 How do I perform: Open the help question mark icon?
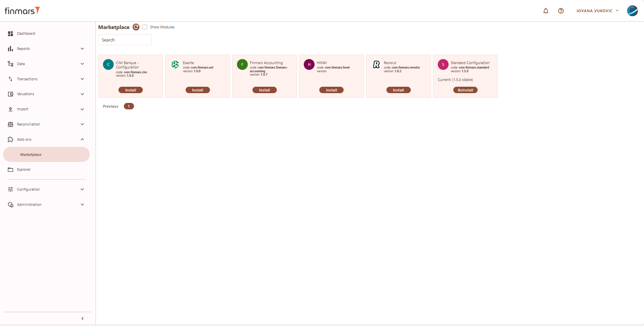point(561,11)
